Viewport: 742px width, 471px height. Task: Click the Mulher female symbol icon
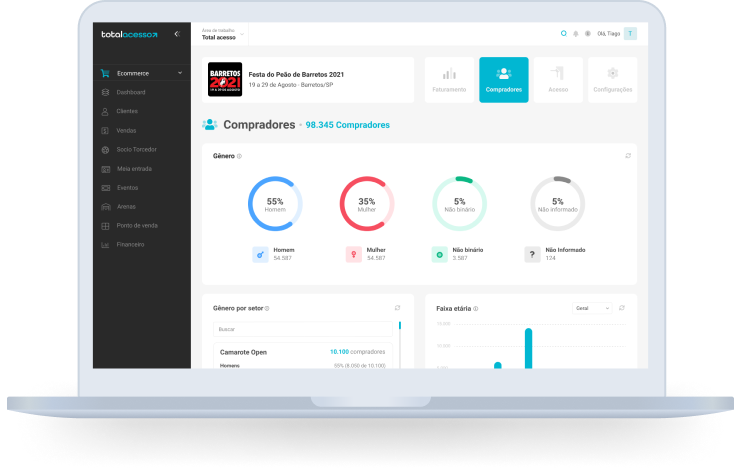[x=352, y=254]
